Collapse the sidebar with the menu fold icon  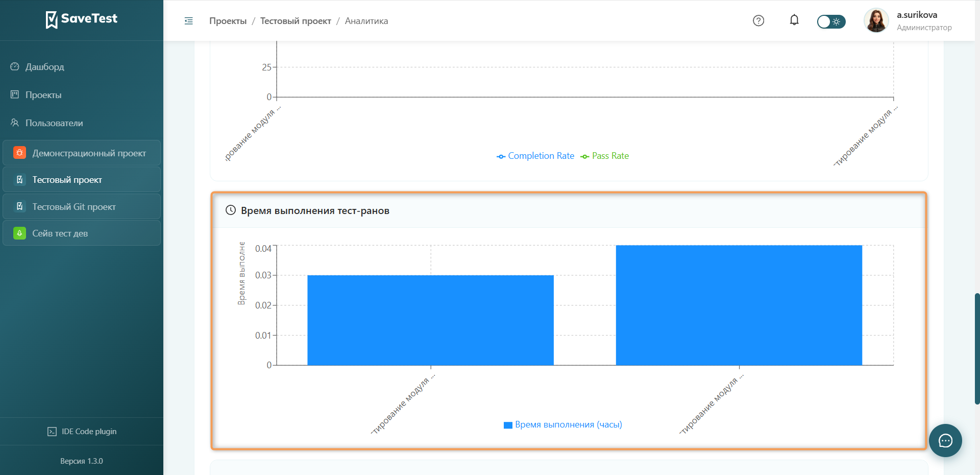(189, 21)
